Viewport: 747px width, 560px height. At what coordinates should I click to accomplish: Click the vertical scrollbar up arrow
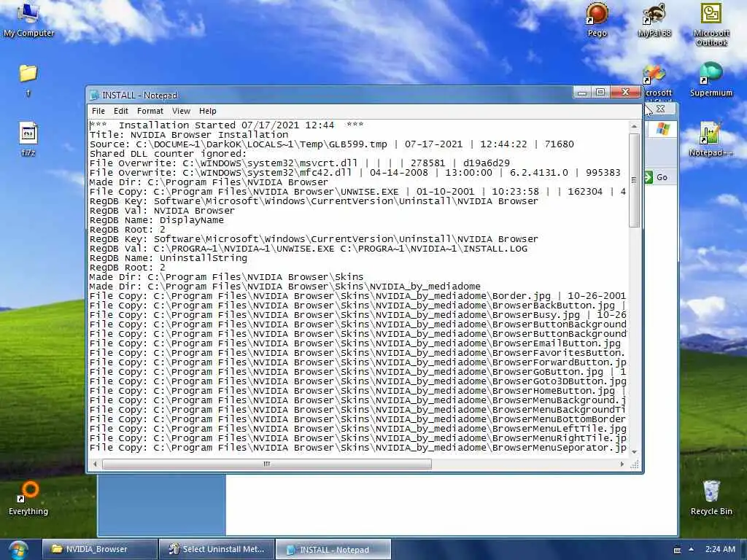[x=634, y=126]
